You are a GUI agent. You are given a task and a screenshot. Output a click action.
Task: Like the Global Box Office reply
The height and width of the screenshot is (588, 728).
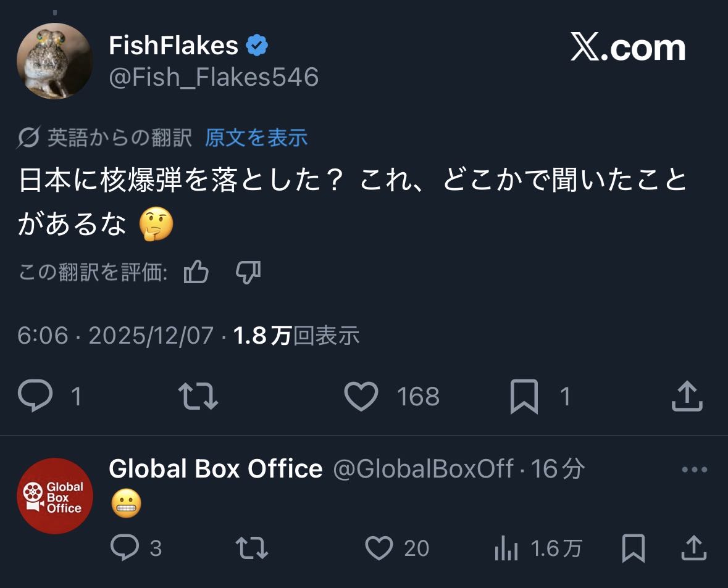coord(379,548)
